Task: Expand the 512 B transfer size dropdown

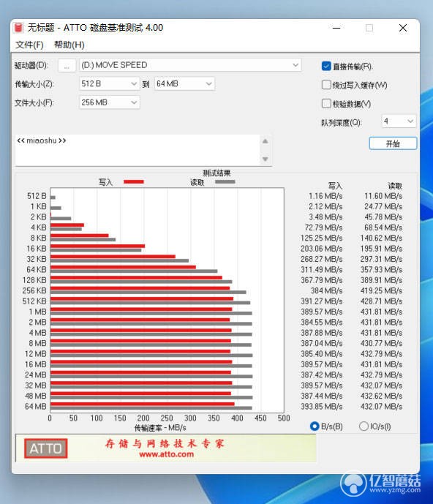Action: [109, 83]
